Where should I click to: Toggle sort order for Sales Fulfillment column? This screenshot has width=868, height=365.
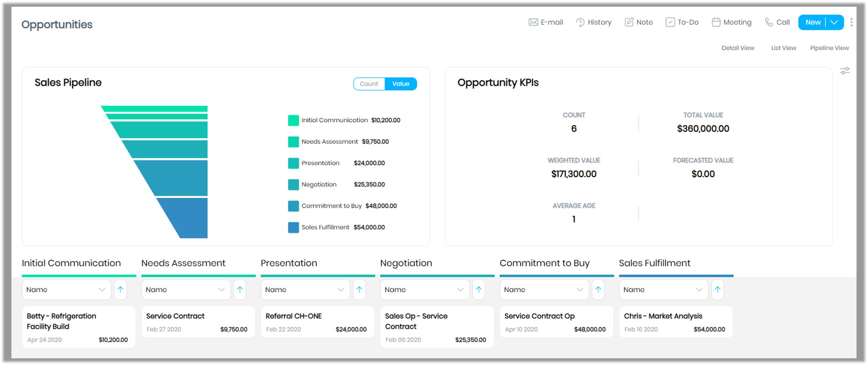(718, 289)
